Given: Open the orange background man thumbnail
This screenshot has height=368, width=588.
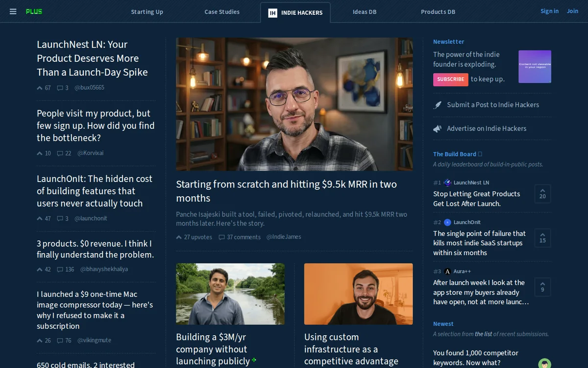Looking at the screenshot, I should pyautogui.click(x=359, y=294).
